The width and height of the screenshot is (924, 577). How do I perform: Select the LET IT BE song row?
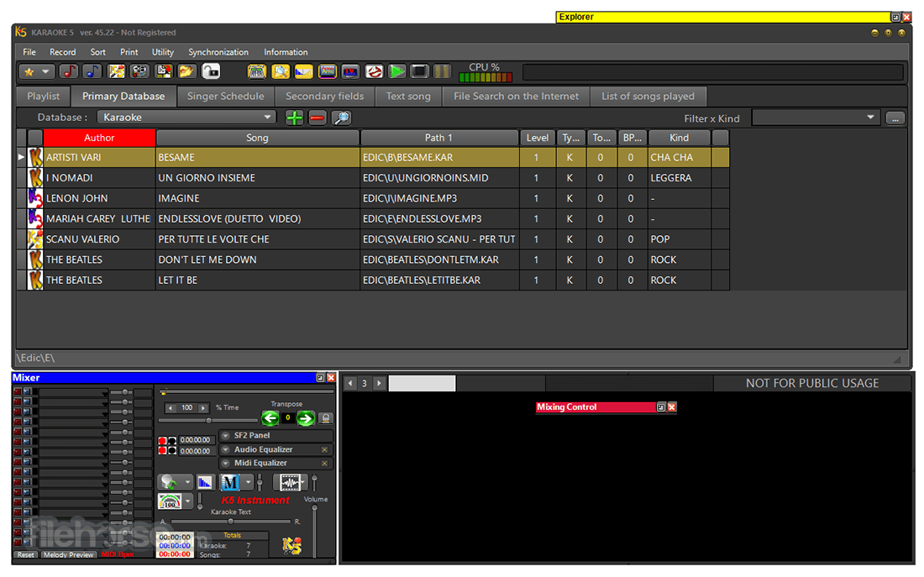click(372, 280)
